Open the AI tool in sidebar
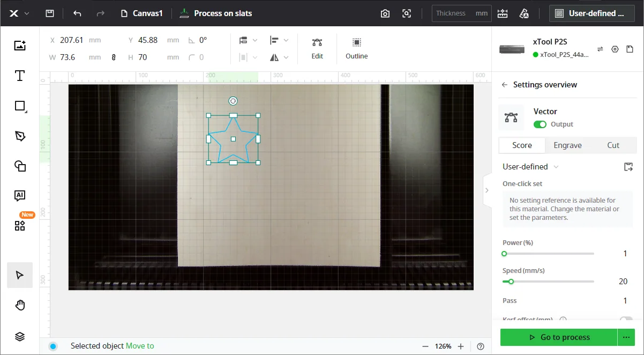644x355 pixels. [x=20, y=196]
